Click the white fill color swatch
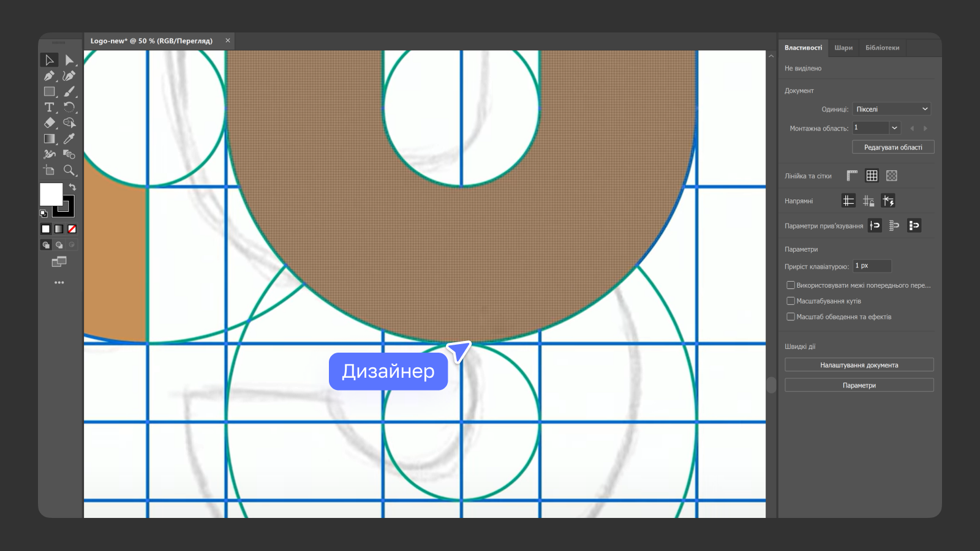The image size is (980, 551). [x=51, y=194]
